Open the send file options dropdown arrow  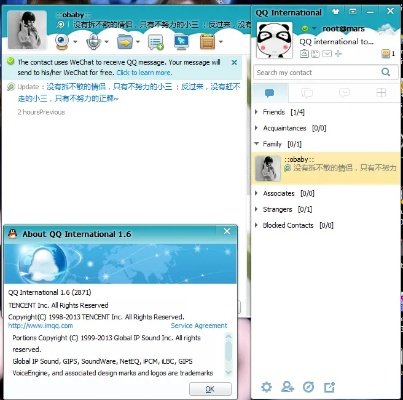coord(138,42)
